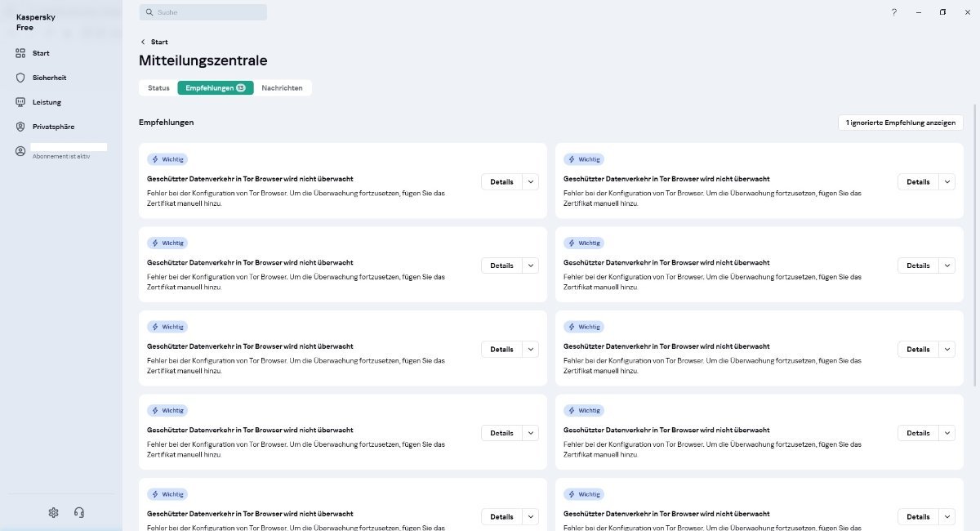Open the dropdown arrow in the second right-column card

[x=947, y=265]
